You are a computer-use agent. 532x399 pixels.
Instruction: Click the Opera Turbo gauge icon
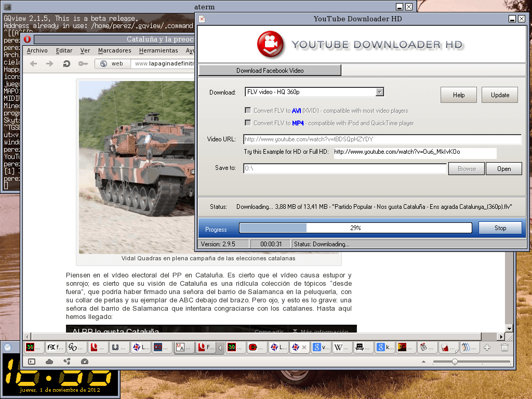[85, 362]
